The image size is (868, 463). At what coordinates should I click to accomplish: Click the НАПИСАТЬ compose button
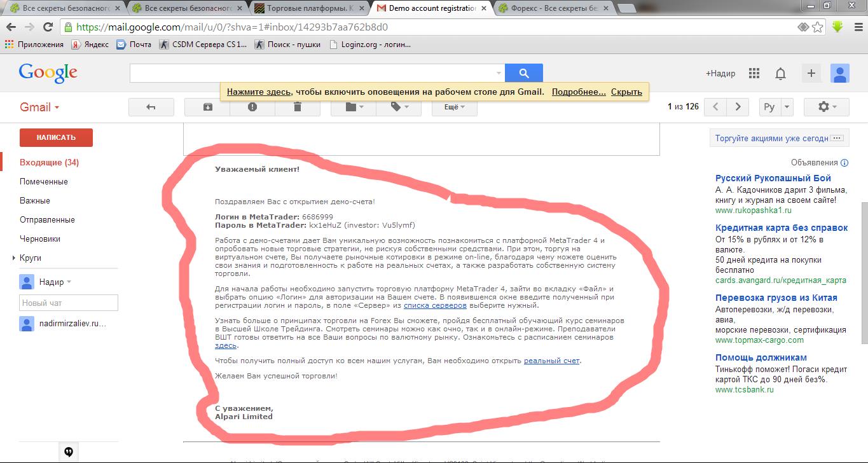pyautogui.click(x=56, y=137)
